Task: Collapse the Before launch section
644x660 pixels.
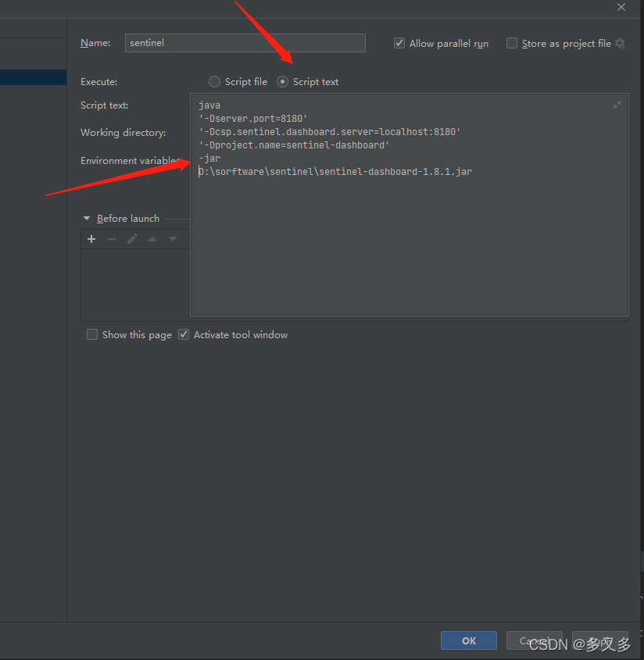Action: 87,219
